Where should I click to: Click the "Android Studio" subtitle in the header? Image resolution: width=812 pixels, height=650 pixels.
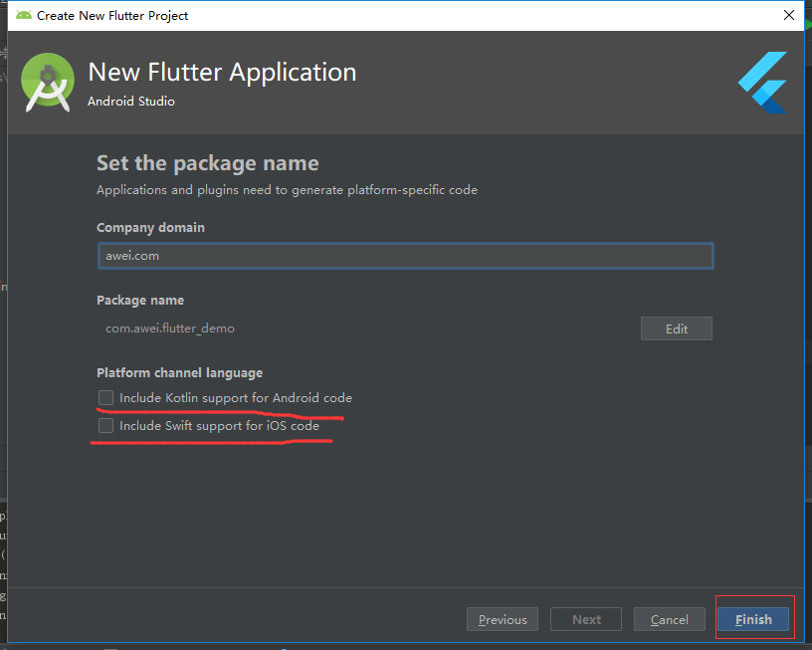click(130, 102)
